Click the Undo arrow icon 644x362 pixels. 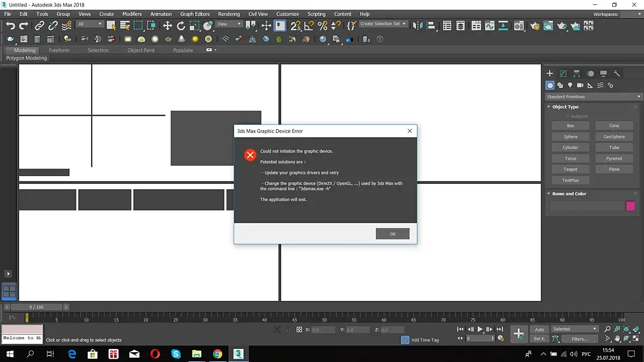click(x=10, y=26)
